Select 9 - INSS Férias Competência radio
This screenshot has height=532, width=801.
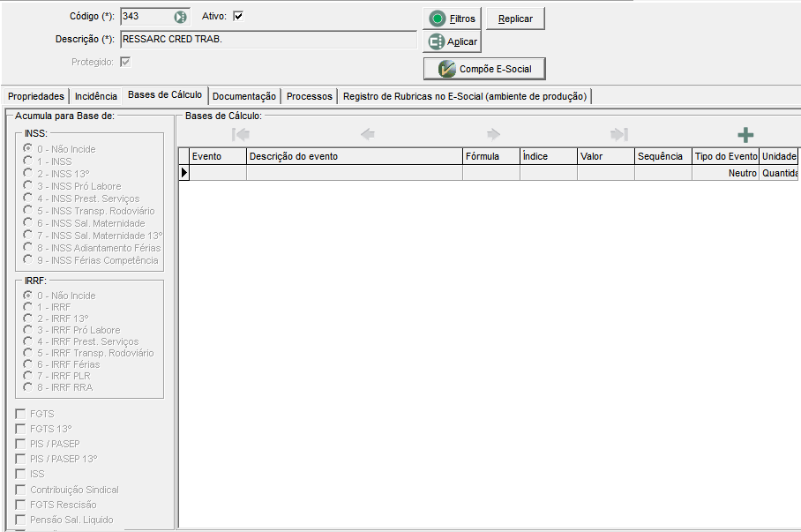point(27,259)
